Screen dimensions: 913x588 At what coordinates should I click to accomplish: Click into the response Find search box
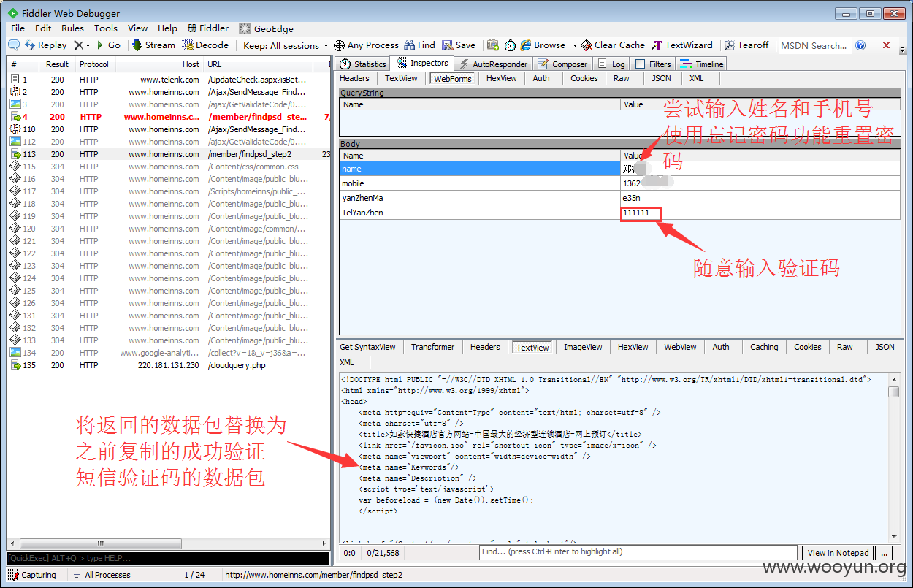[x=638, y=552]
